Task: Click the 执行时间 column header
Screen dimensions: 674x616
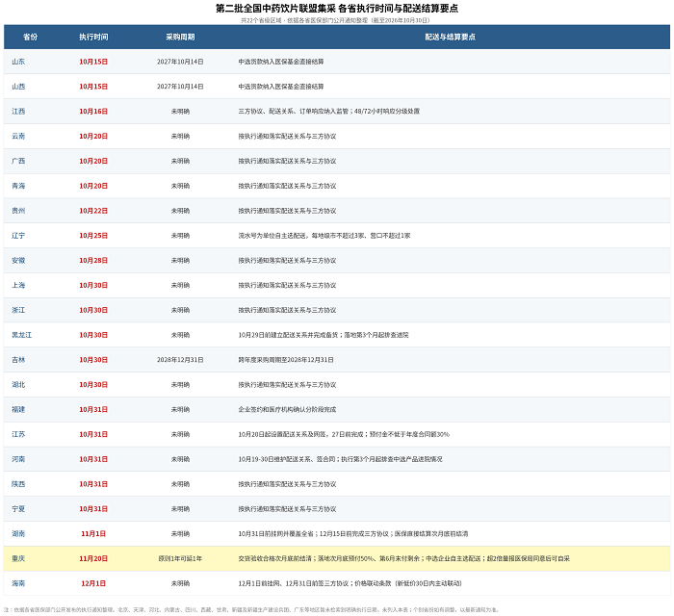Action: point(93,37)
